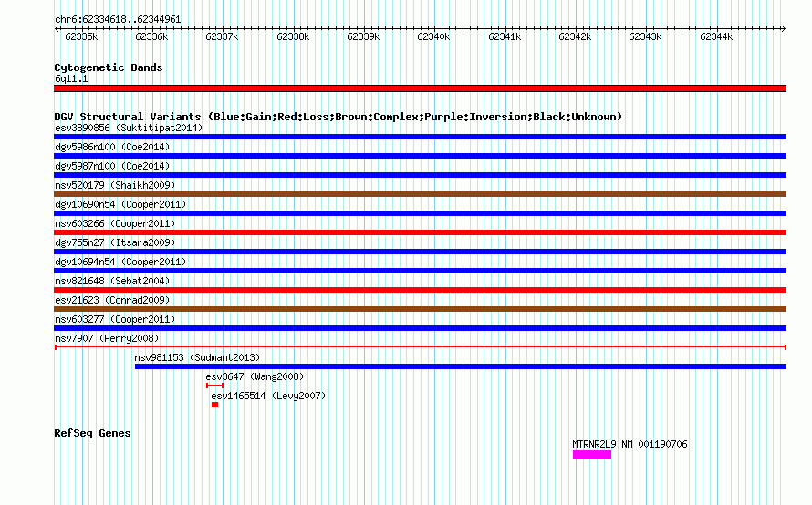Click the dgv5987n100 (Coe2014) gain bar
Image resolution: width=812 pixels, height=505 pixels.
click(420, 175)
